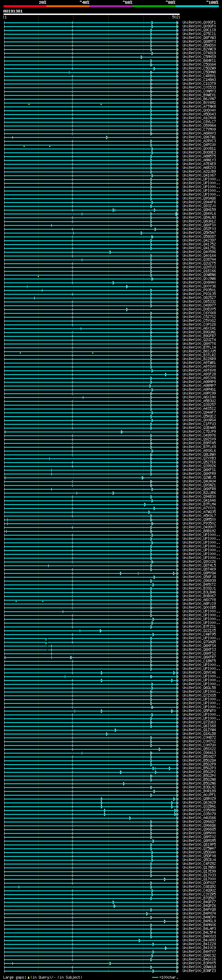222x980 pixels.
Task: Click hit label UniRef100_C4R8V1
Action: point(199,76)
